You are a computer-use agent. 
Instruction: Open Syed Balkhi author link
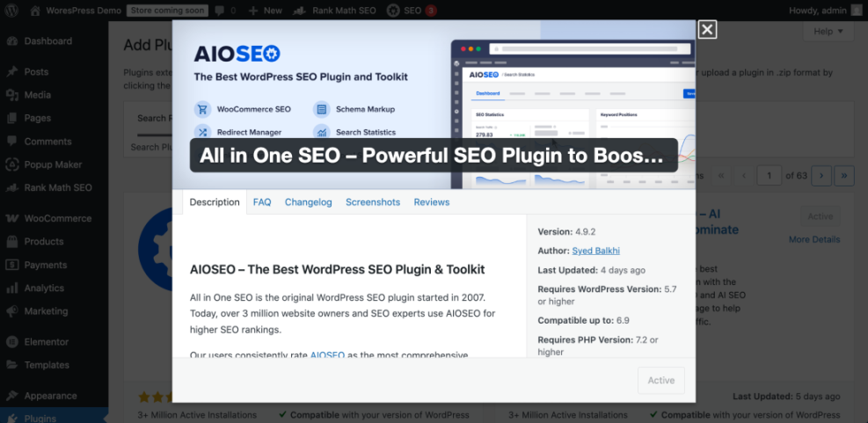(595, 252)
